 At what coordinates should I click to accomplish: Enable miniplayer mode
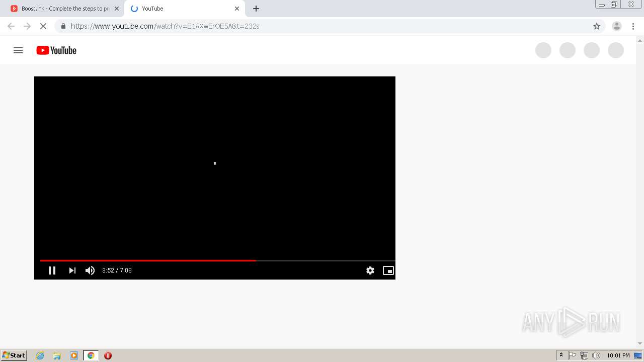[x=388, y=270]
